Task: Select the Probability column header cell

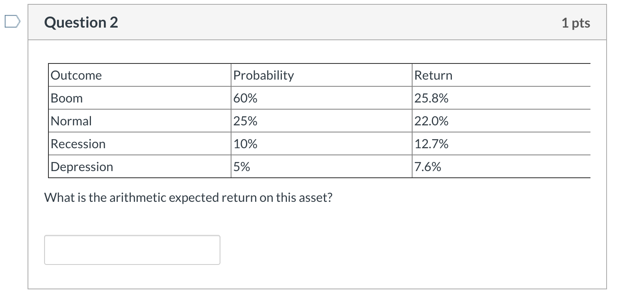Action: 263,75
